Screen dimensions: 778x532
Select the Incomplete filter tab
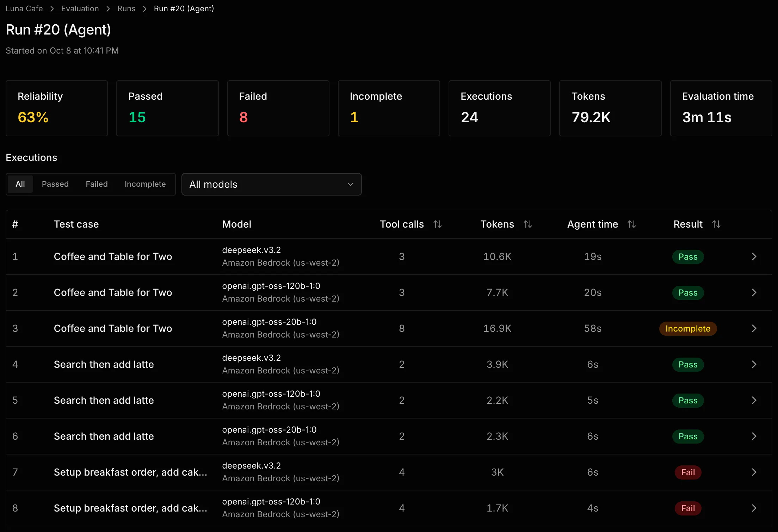pyautogui.click(x=145, y=184)
